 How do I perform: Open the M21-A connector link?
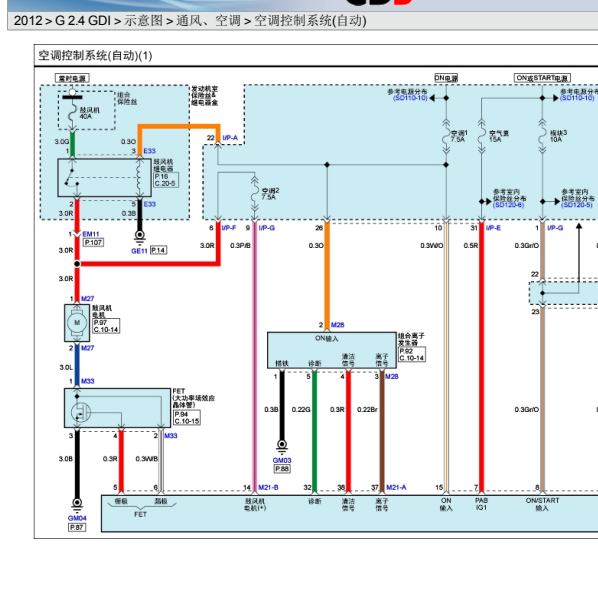pos(396,488)
